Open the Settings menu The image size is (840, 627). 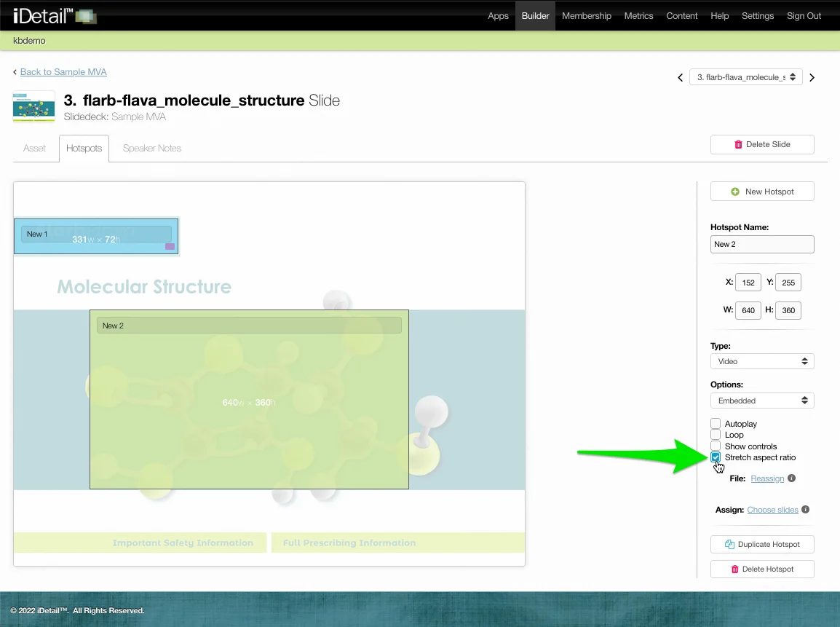(758, 15)
